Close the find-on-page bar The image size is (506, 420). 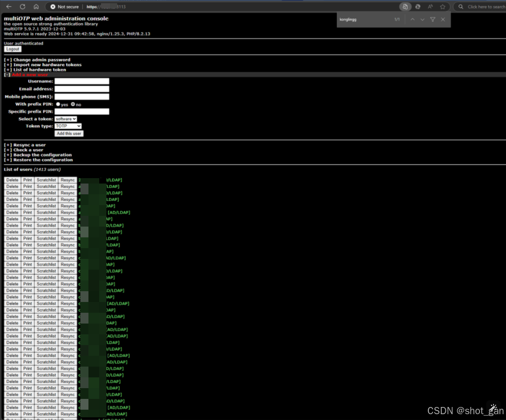[443, 19]
